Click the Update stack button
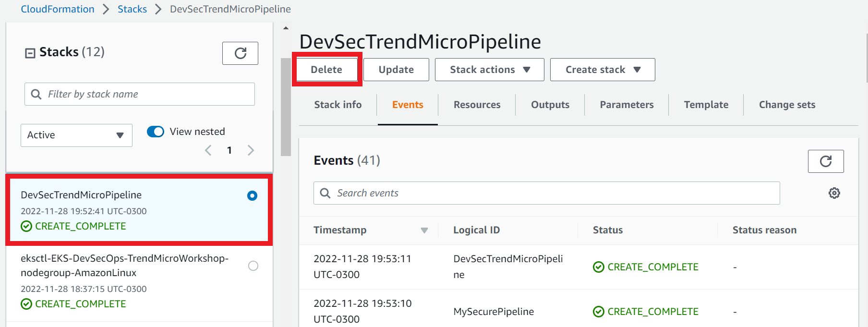 click(396, 70)
